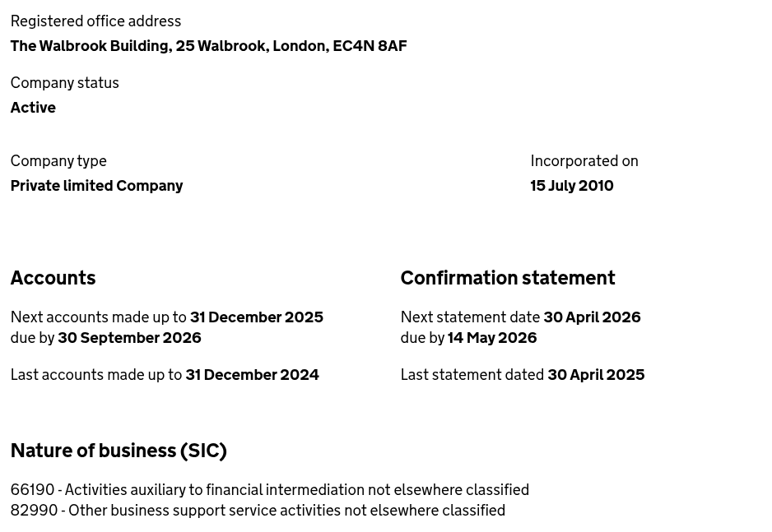Viewport: 772px width, 532px height.
Task: Click the Incorporated on label
Action: (584, 161)
